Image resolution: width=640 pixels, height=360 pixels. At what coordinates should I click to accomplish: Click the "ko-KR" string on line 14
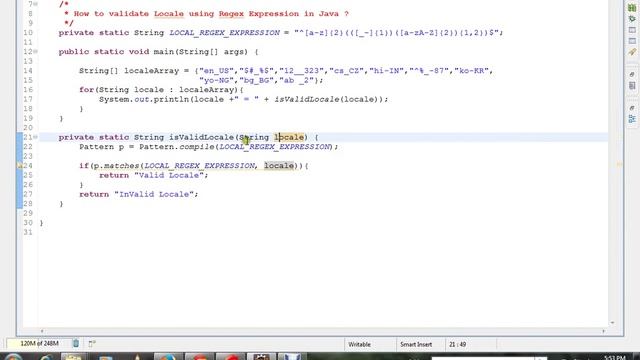(x=471, y=71)
